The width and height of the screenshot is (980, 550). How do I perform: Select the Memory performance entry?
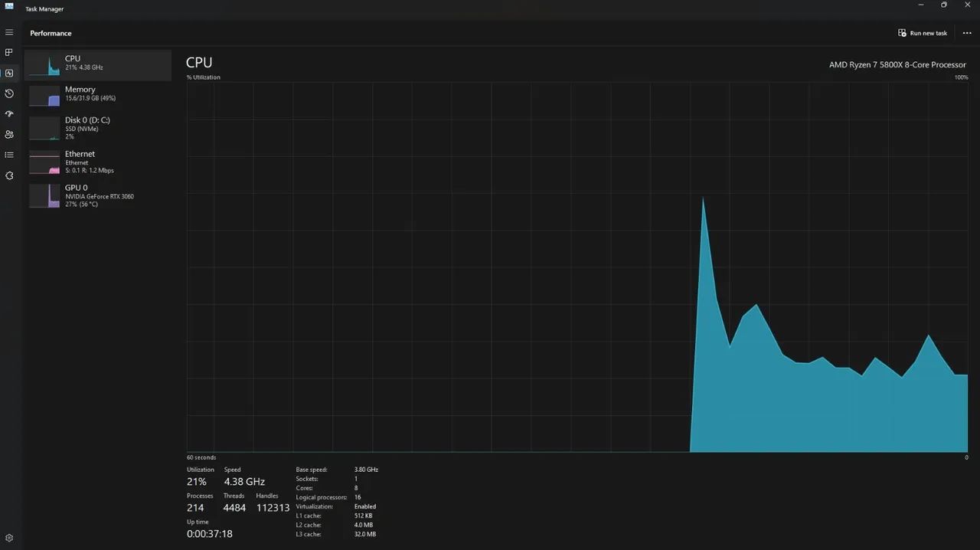click(98, 96)
